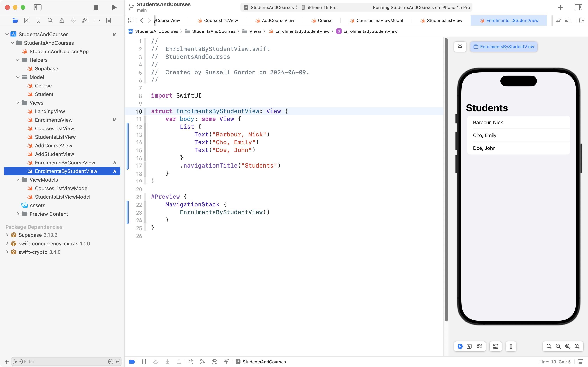This screenshot has height=367, width=588.
Task: Collapse the Views folder
Action: tap(18, 103)
